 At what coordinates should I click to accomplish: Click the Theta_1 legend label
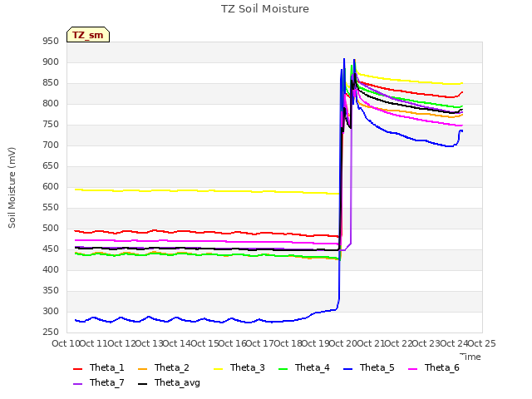[107, 367]
